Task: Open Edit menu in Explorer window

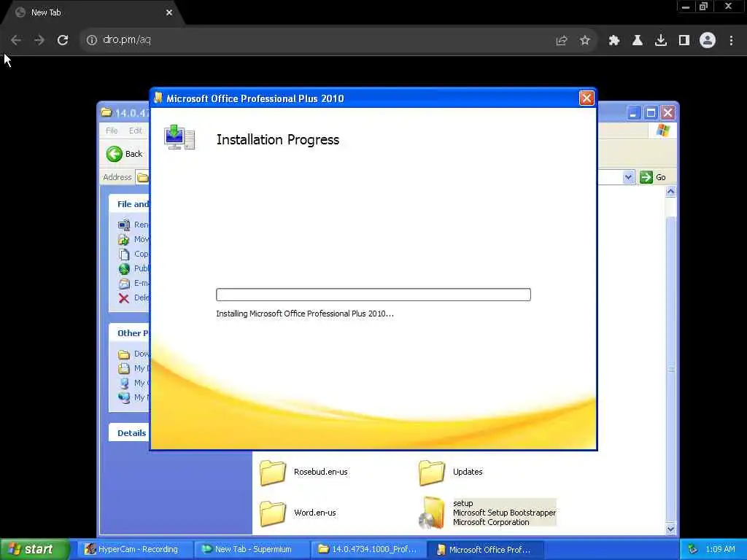Action: (x=135, y=131)
